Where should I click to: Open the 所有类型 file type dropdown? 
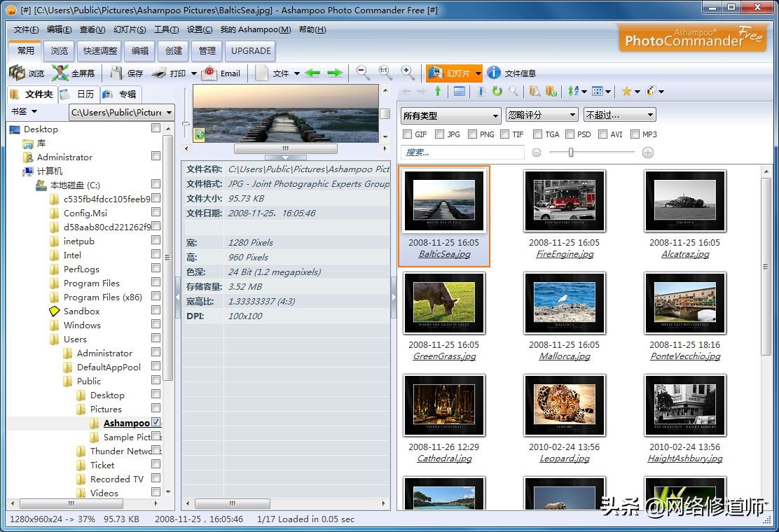[x=450, y=115]
